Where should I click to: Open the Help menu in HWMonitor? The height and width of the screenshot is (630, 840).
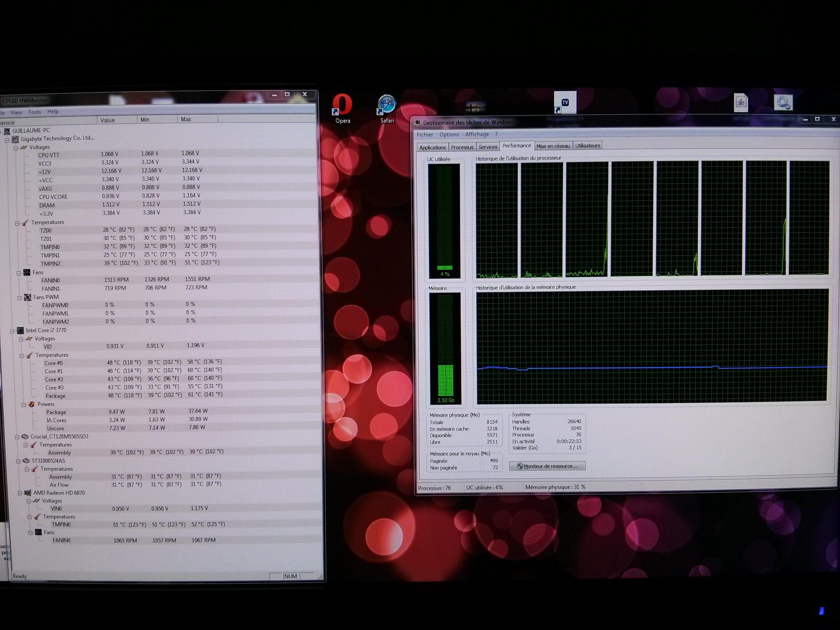point(53,112)
